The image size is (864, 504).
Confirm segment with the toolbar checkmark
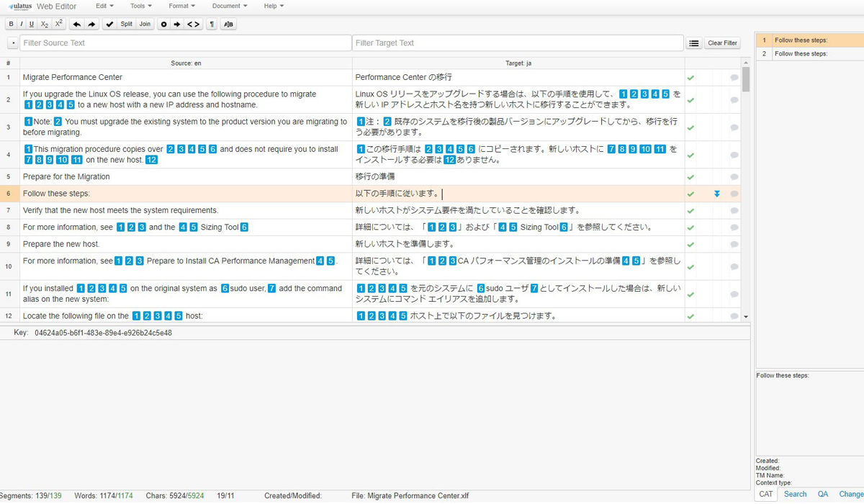coord(109,24)
